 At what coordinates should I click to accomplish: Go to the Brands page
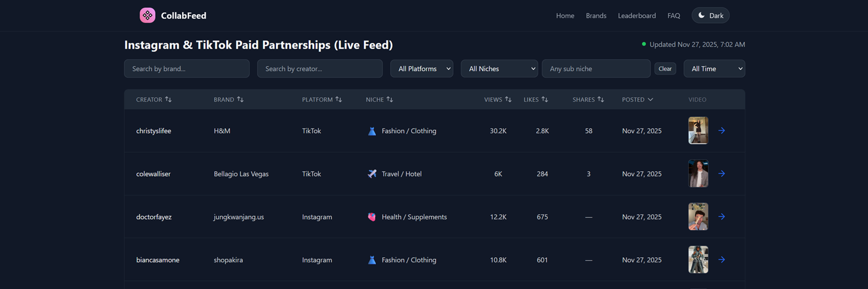(596, 16)
